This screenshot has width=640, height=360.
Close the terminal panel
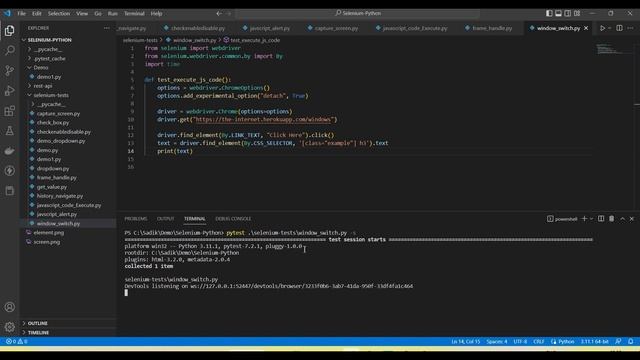(x=632, y=219)
